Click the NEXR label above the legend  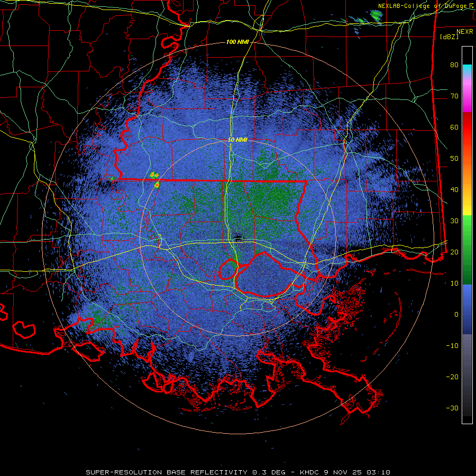click(465, 32)
